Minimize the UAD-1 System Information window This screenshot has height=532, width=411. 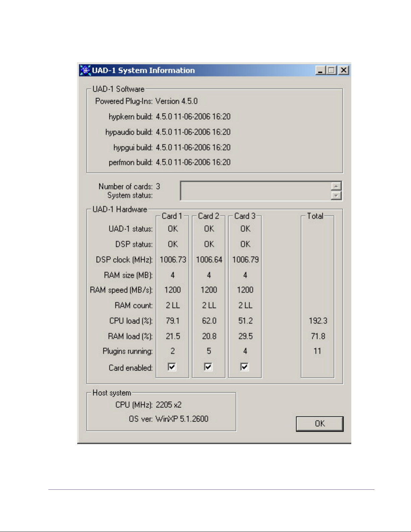point(320,70)
